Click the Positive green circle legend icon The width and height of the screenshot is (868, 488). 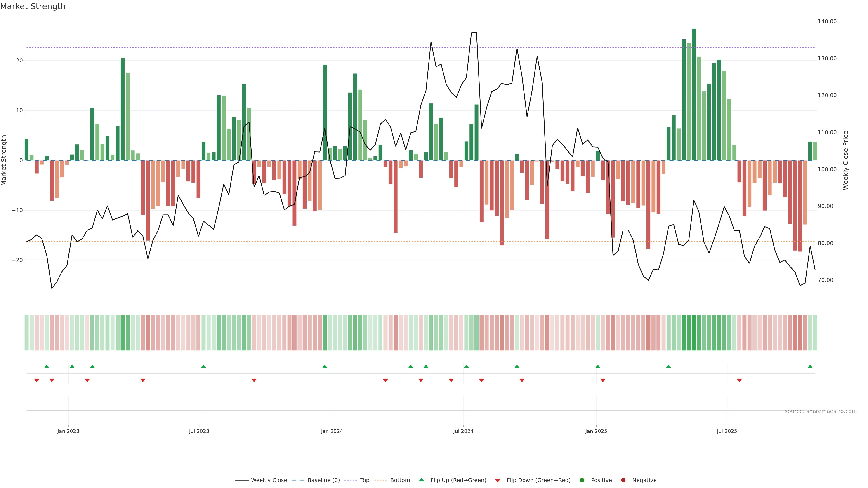pyautogui.click(x=582, y=480)
